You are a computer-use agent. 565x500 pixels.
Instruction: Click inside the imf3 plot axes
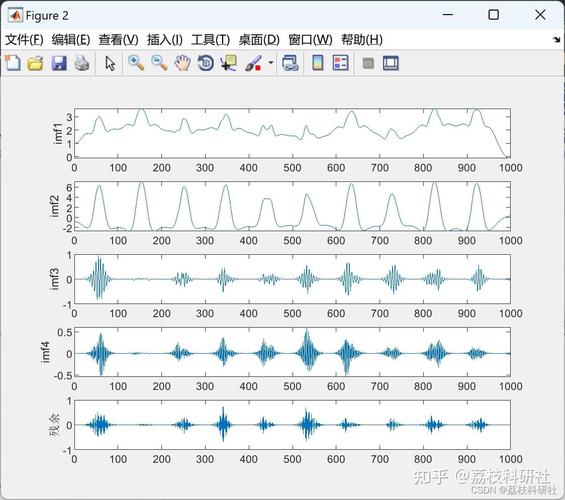pyautogui.click(x=292, y=279)
